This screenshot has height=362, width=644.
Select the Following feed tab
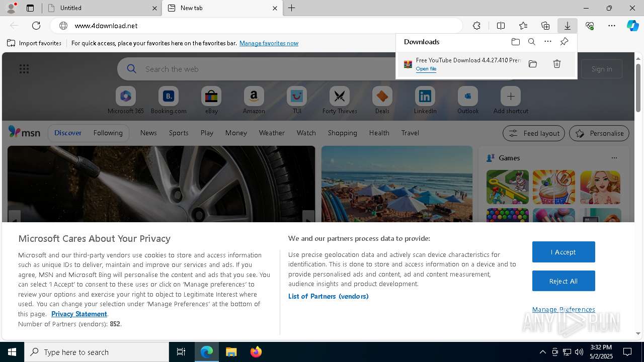pos(108,133)
